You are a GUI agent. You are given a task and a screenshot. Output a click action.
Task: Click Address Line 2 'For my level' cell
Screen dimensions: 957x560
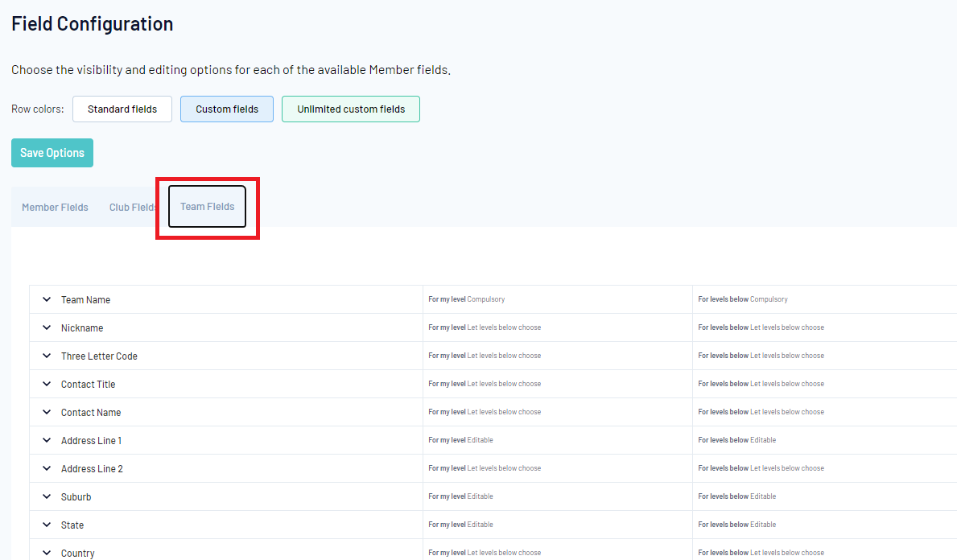[557, 468]
